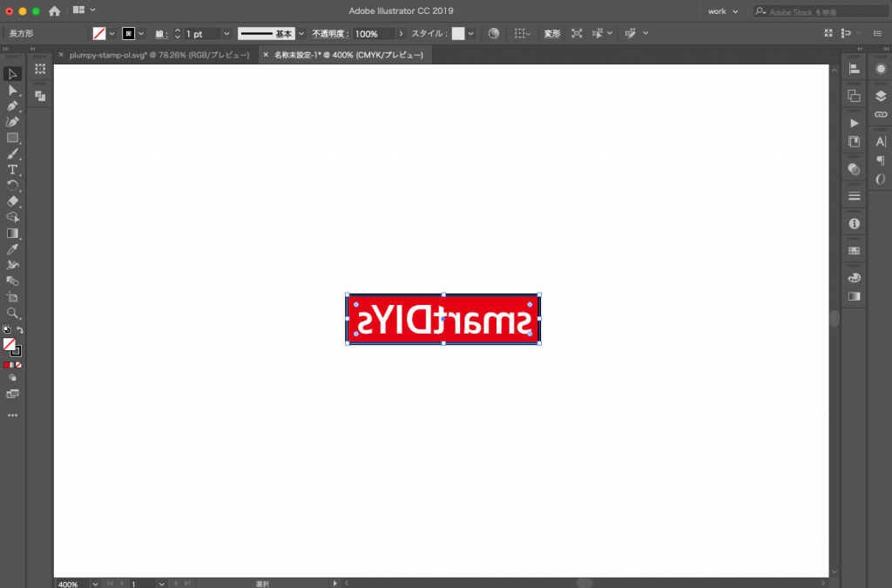Close the plumpy-stamp-ol.svg tab
892x588 pixels.
(61, 55)
